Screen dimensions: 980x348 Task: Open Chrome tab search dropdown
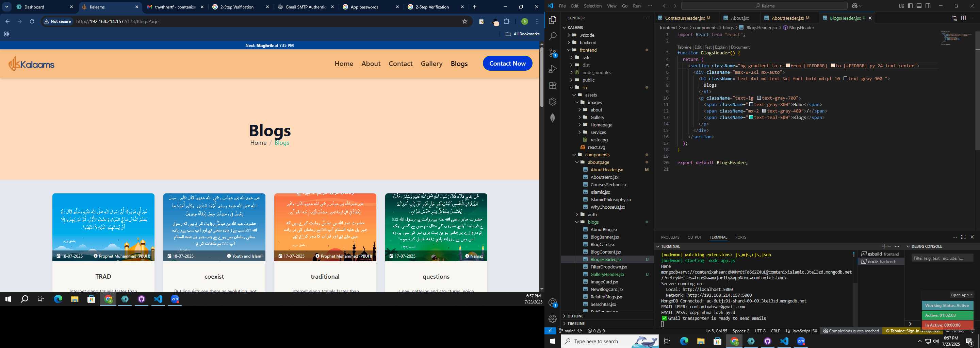click(x=7, y=7)
